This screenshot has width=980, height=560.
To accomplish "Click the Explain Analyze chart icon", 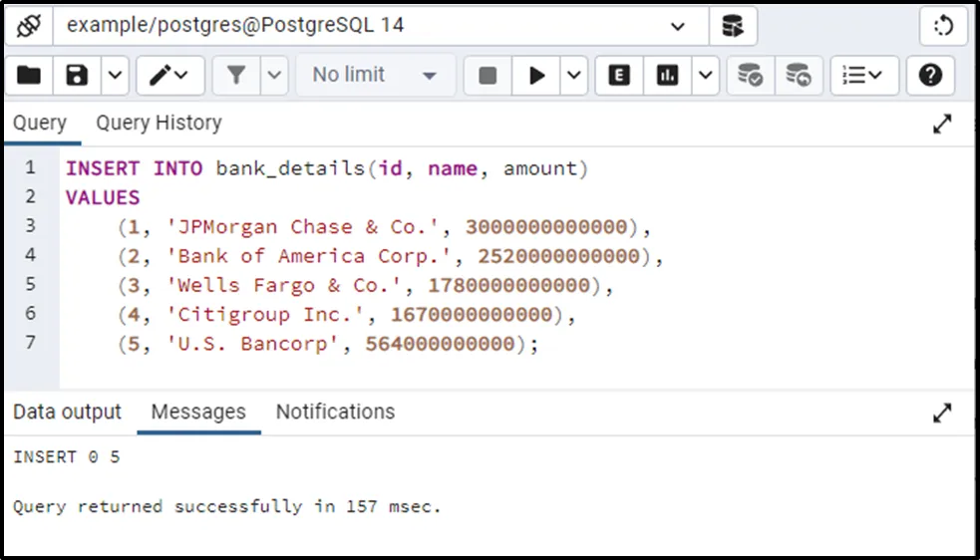I will pos(667,76).
